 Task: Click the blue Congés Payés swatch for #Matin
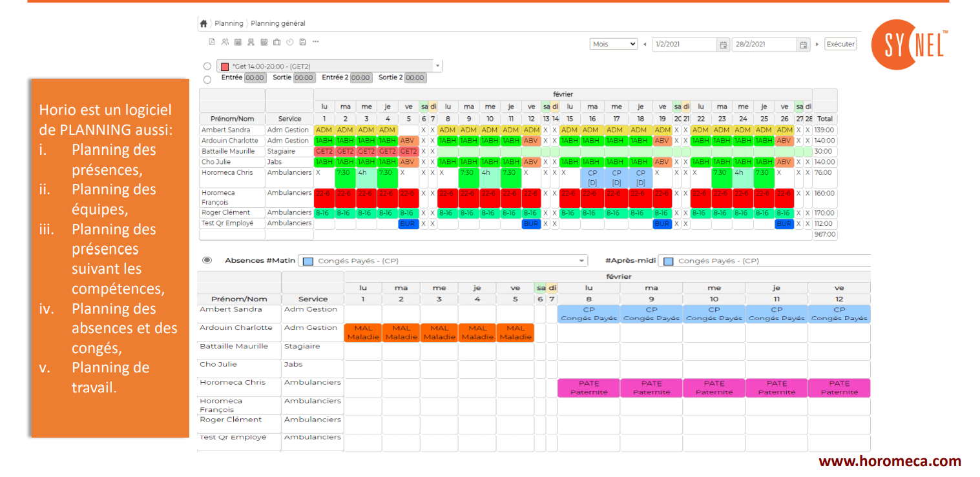click(308, 261)
